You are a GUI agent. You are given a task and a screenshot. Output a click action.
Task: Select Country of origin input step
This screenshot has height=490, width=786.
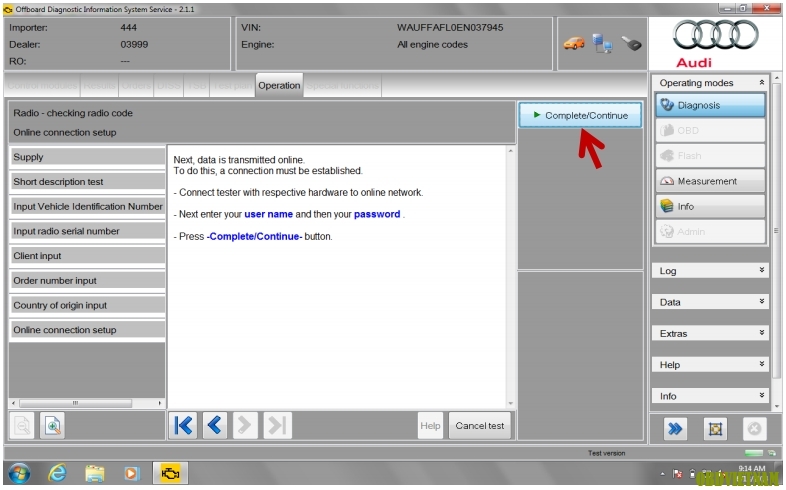click(x=87, y=305)
